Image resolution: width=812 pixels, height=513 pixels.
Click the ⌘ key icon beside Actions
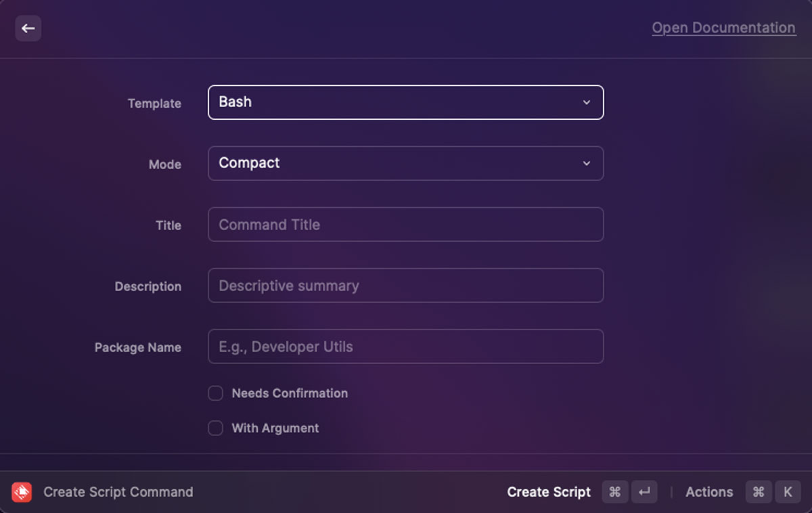click(759, 492)
